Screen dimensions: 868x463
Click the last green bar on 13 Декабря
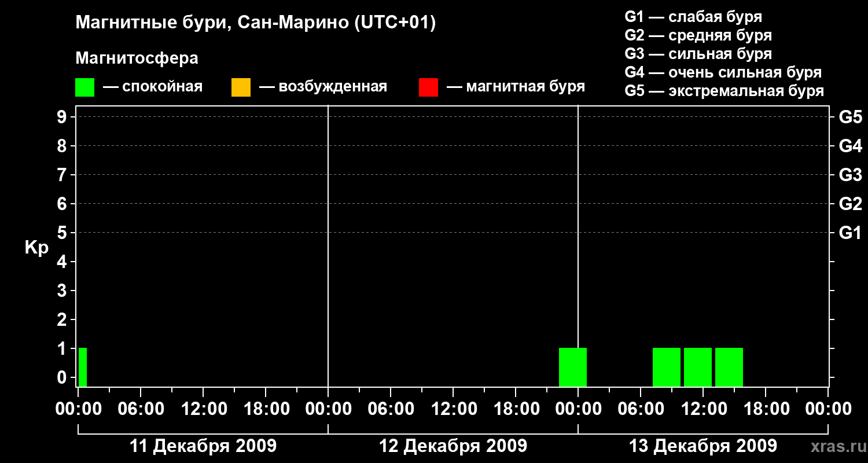tap(729, 367)
